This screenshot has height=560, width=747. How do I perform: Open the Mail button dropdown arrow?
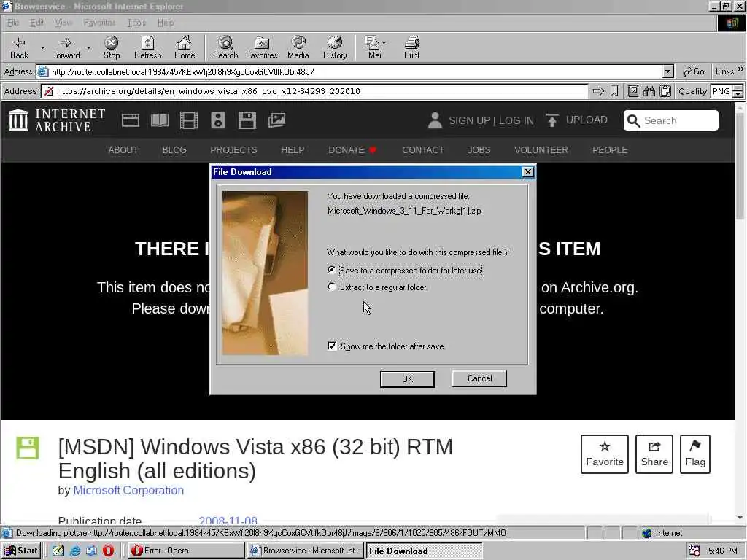tap(384, 42)
